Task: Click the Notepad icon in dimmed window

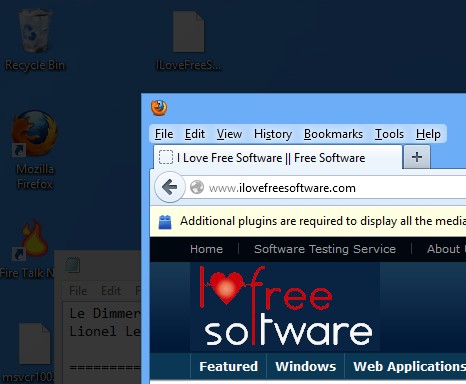Action: pos(73,265)
